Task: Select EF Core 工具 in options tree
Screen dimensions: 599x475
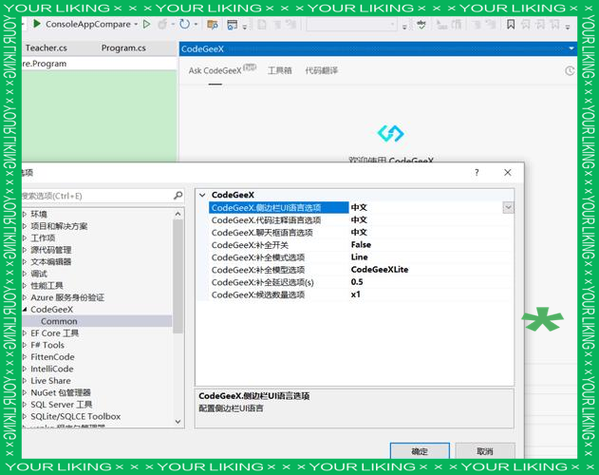Action: [x=55, y=333]
